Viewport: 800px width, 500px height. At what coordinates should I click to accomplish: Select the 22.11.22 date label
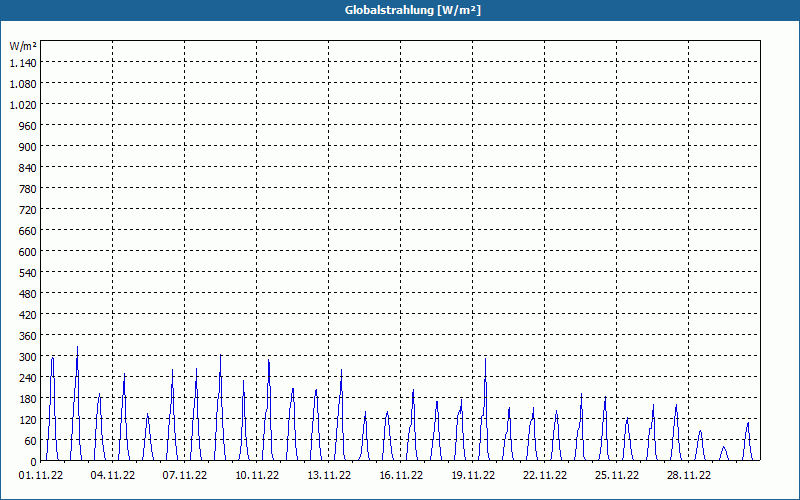click(x=544, y=476)
